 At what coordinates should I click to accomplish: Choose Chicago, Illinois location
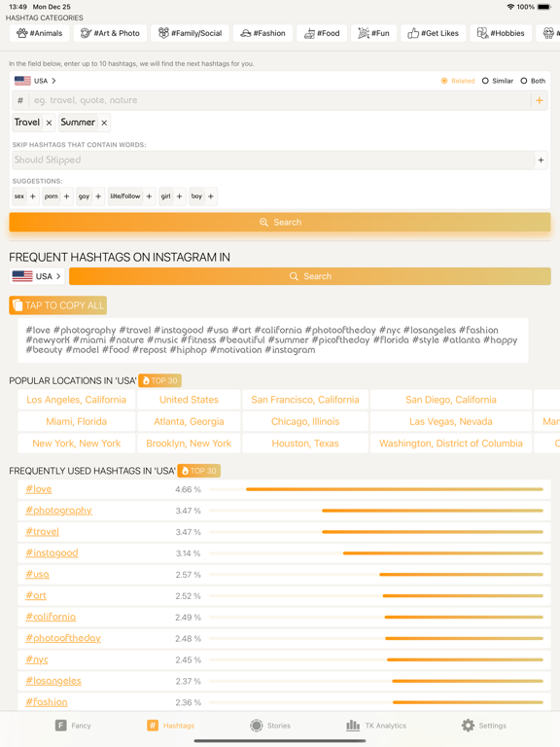coord(305,421)
